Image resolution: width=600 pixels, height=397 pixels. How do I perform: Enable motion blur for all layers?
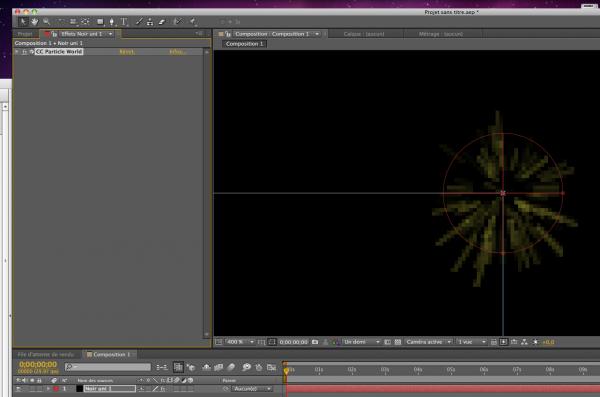click(x=231, y=368)
